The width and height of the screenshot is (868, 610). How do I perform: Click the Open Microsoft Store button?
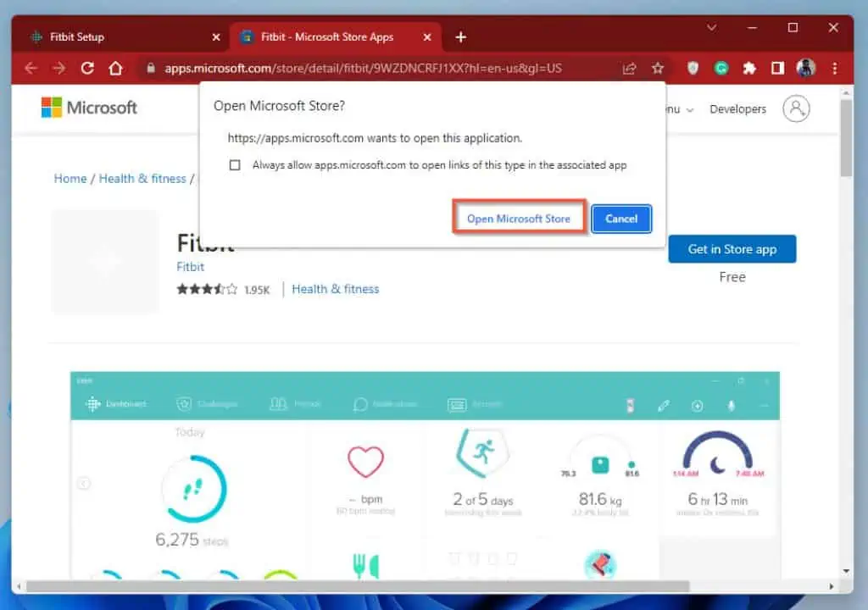519,218
